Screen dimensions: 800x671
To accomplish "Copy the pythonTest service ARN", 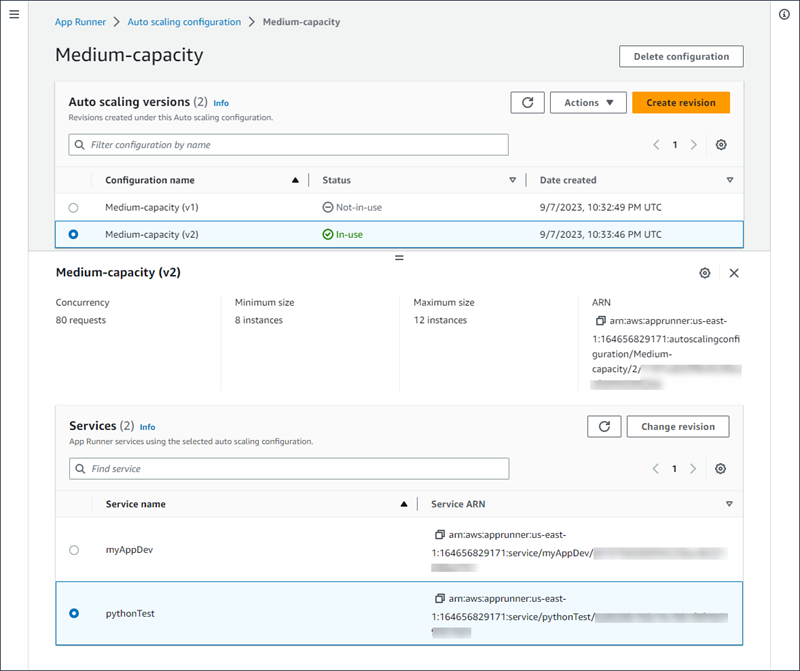I will [439, 598].
